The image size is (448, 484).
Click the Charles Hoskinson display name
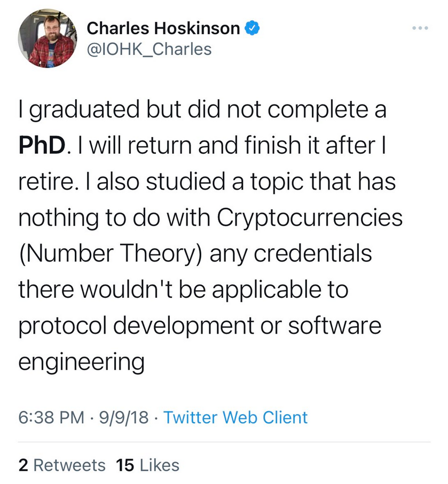tap(163, 28)
